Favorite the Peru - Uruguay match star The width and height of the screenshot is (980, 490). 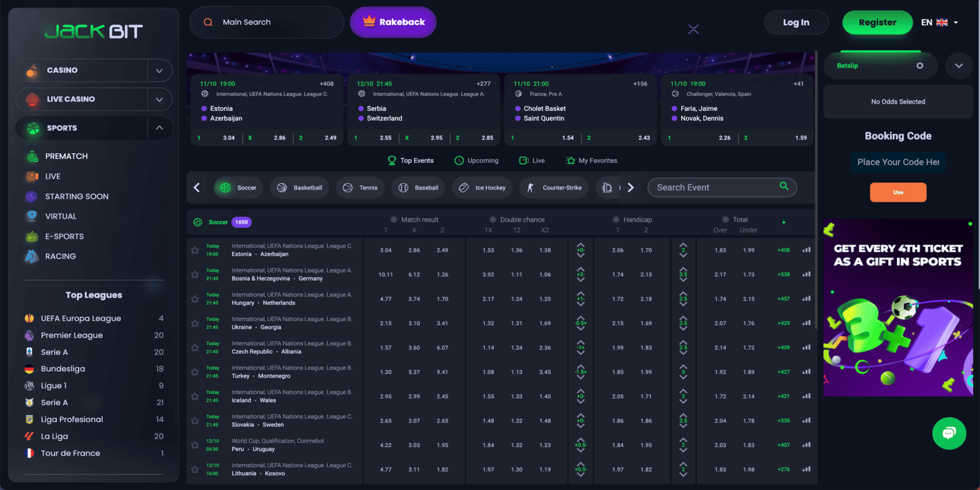tap(195, 445)
